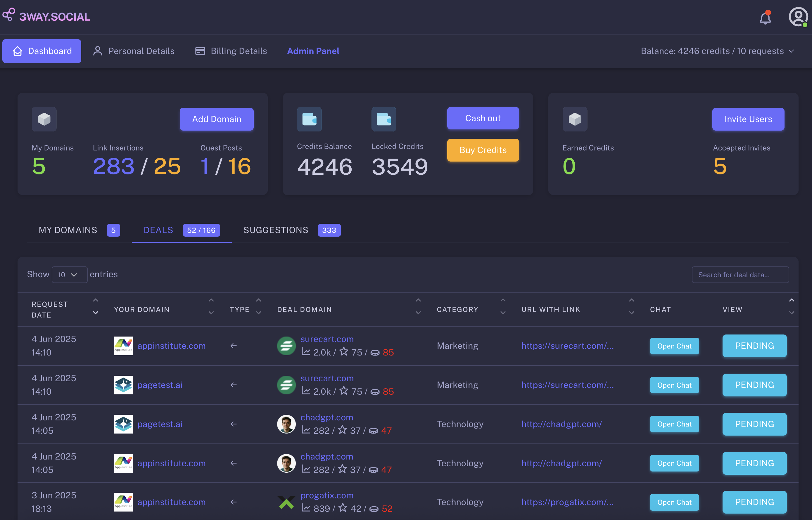Image resolution: width=812 pixels, height=520 pixels.
Task: Click the 3WAY.SOCIAL logo icon
Action: pos(9,15)
